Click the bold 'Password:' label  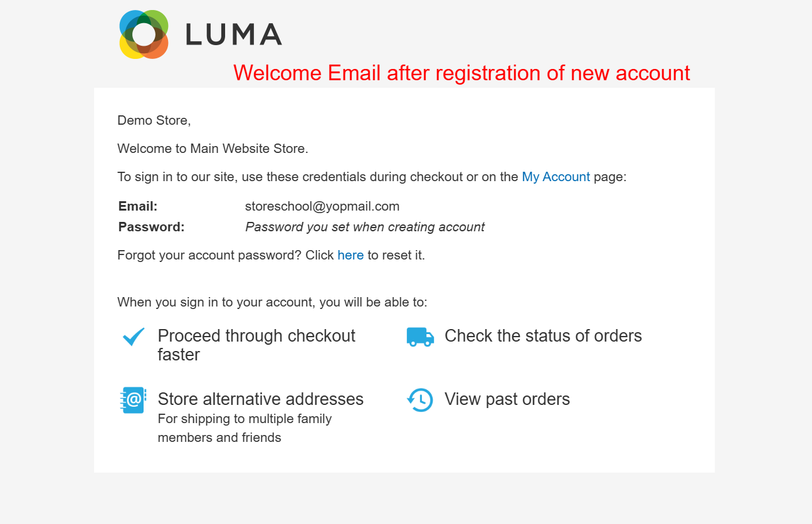(152, 227)
